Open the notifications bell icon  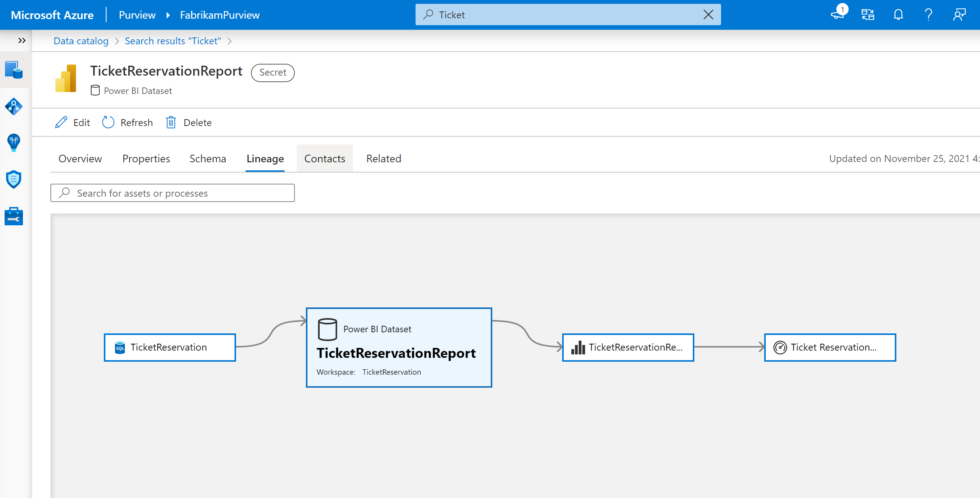[898, 15]
